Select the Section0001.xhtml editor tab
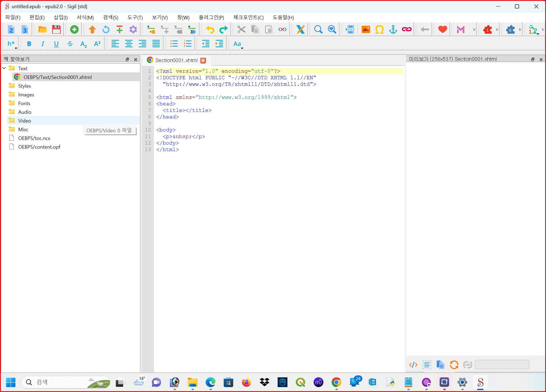 click(x=176, y=60)
